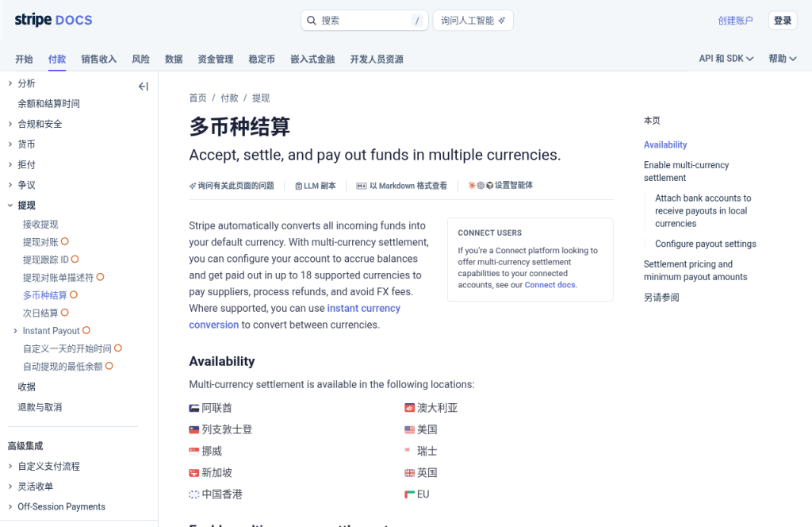Viewport: 812px width, 527px height.
Task: Open the 资金管理 tab
Action: point(216,59)
